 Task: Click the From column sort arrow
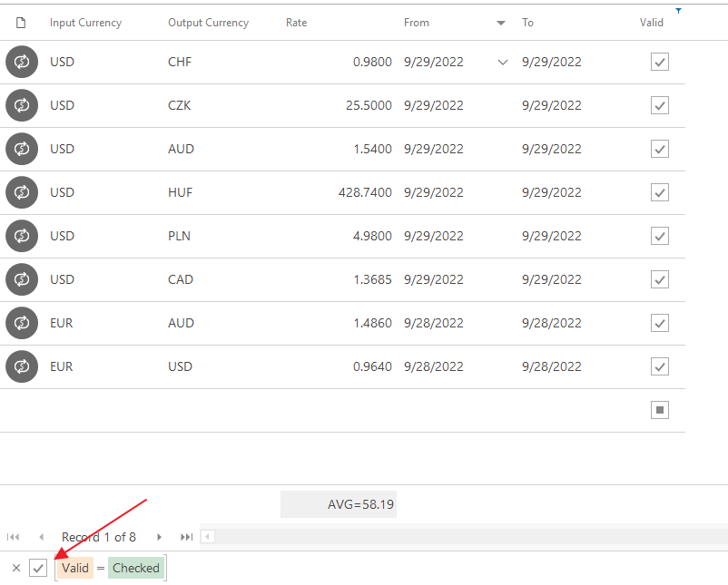coord(501,23)
